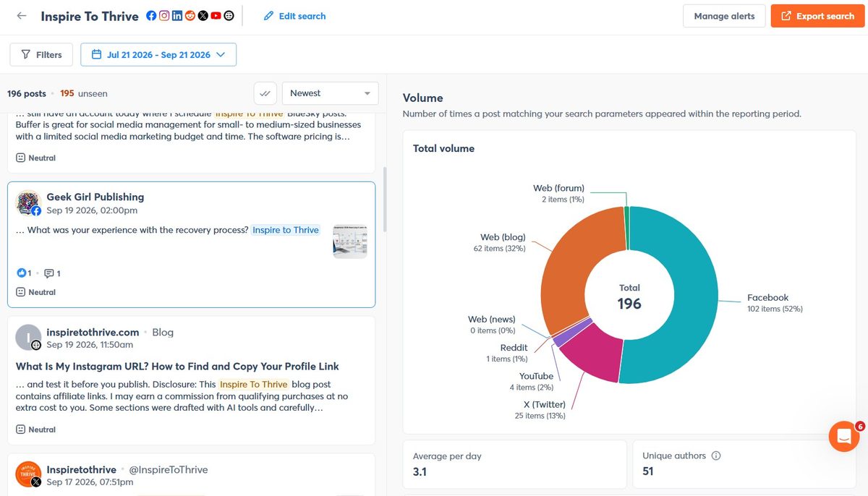The image size is (868, 496).
Task: Click the comment count icon on Geek Girl post
Action: click(x=49, y=273)
